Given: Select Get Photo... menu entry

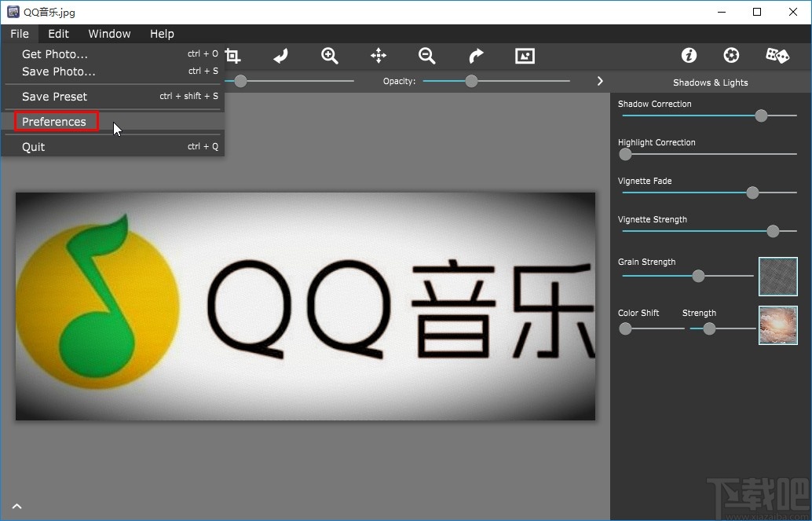Looking at the screenshot, I should [x=55, y=54].
